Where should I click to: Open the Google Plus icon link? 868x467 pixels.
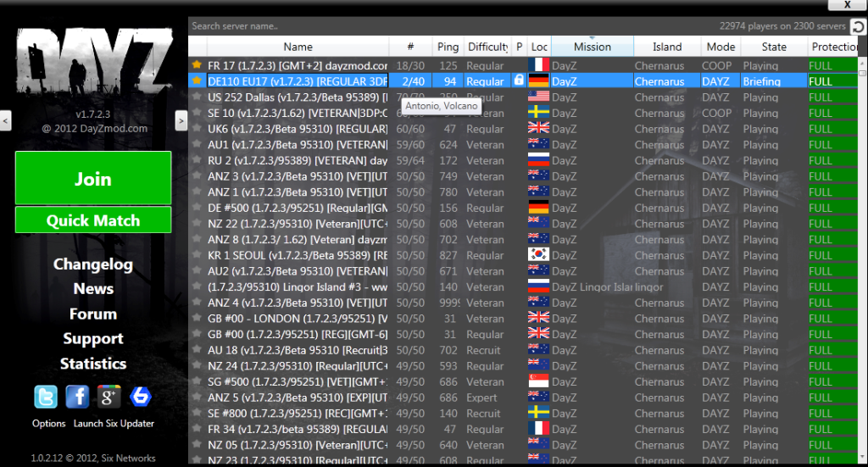pyautogui.click(x=109, y=397)
